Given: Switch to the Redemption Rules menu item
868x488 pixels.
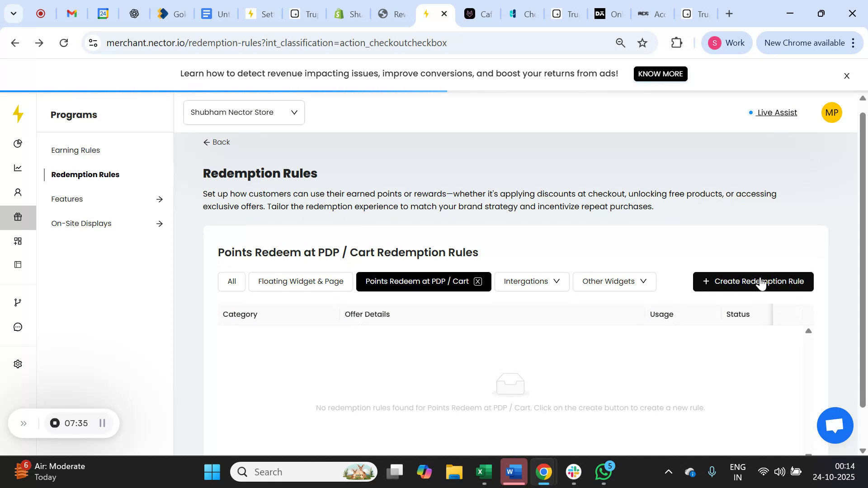Looking at the screenshot, I should [85, 174].
